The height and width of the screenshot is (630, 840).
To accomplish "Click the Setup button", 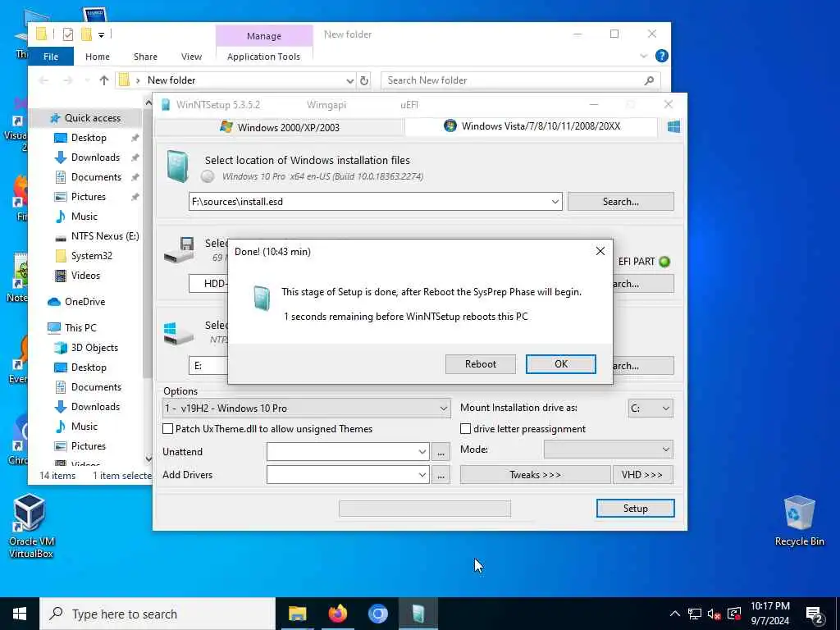I will pos(636,509).
